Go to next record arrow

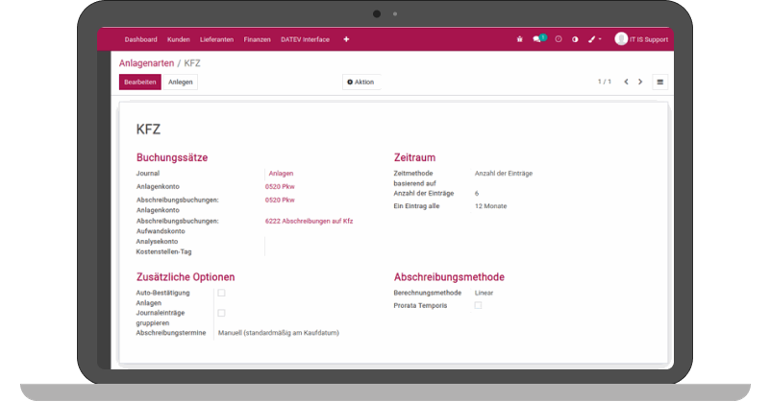point(640,82)
